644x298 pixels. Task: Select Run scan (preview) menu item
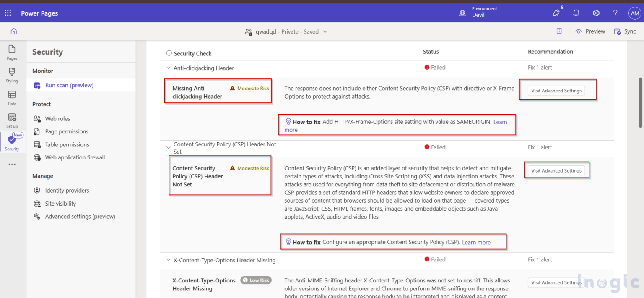coord(81,85)
